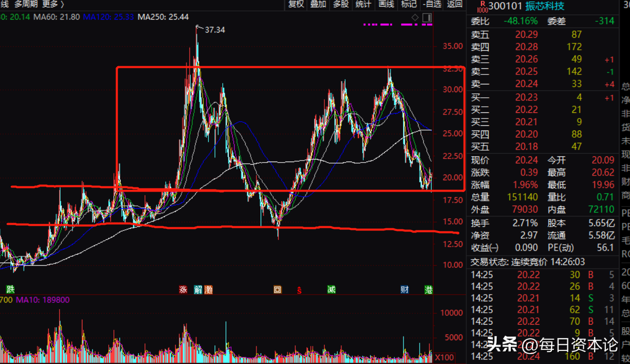Open the 解 event marker on the timeline
630x364 pixels.
coord(198,289)
